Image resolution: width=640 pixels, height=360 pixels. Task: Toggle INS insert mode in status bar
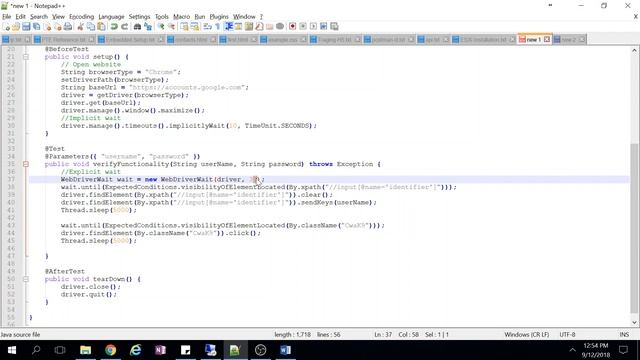pos(624,335)
